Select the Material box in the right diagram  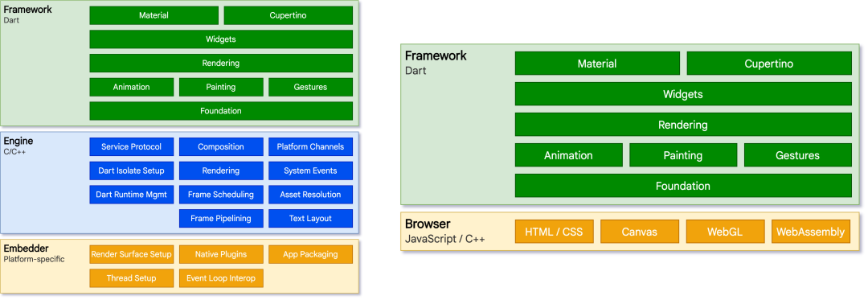[597, 64]
